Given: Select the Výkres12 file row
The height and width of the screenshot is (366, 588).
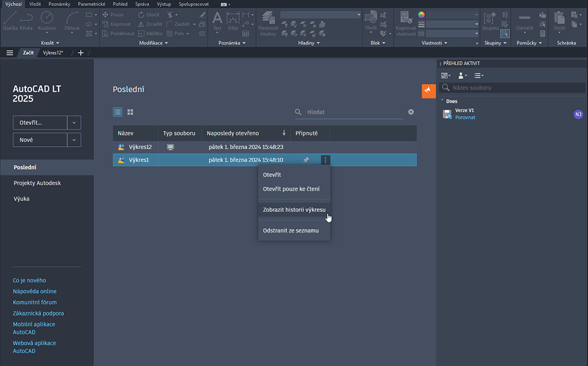Looking at the screenshot, I should [x=265, y=147].
